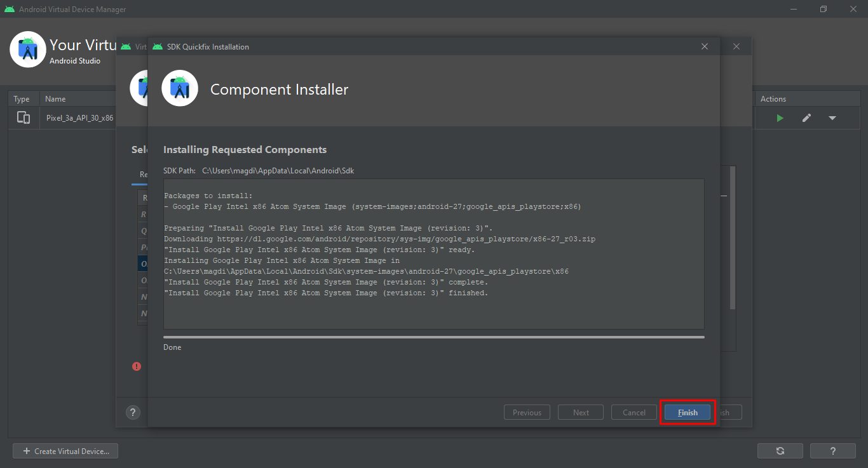The height and width of the screenshot is (468, 868).
Task: Sort by the Type column header
Action: 24,99
